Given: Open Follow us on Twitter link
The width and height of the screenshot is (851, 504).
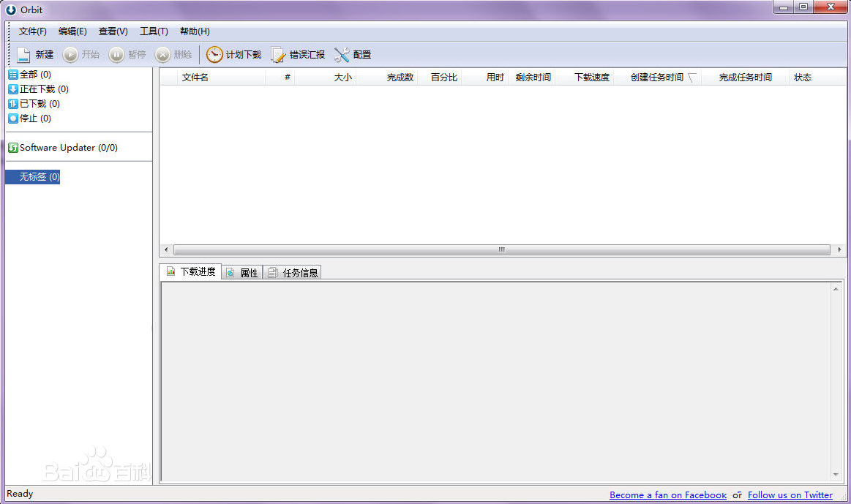Looking at the screenshot, I should pyautogui.click(x=790, y=494).
